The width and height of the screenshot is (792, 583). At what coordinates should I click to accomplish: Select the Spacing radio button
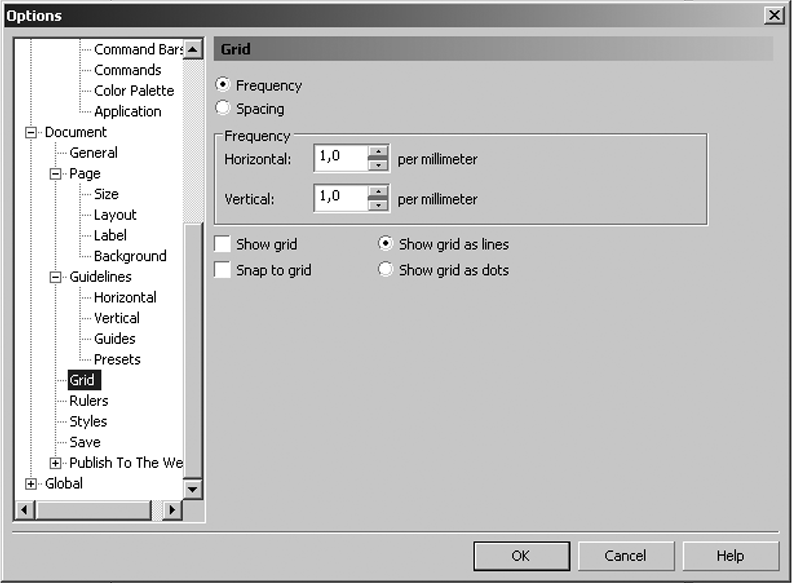pyautogui.click(x=223, y=108)
